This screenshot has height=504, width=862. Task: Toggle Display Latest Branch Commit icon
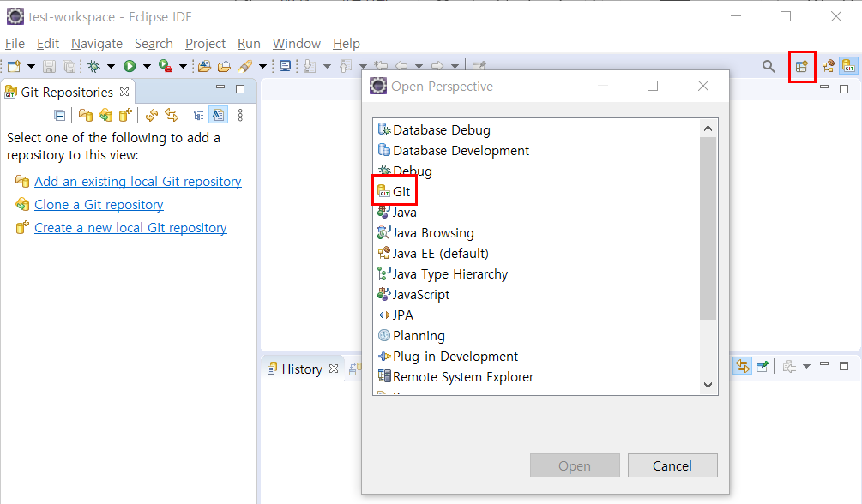[218, 115]
